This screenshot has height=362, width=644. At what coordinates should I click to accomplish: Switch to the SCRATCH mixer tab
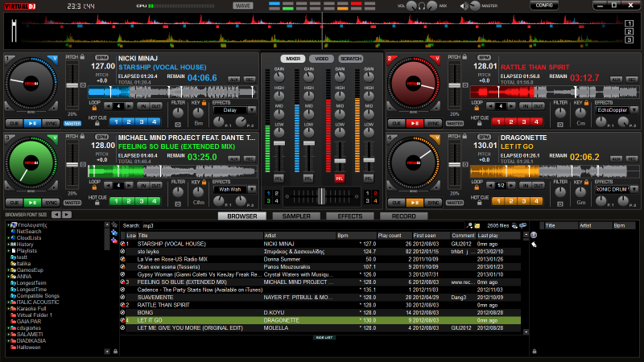pyautogui.click(x=351, y=59)
